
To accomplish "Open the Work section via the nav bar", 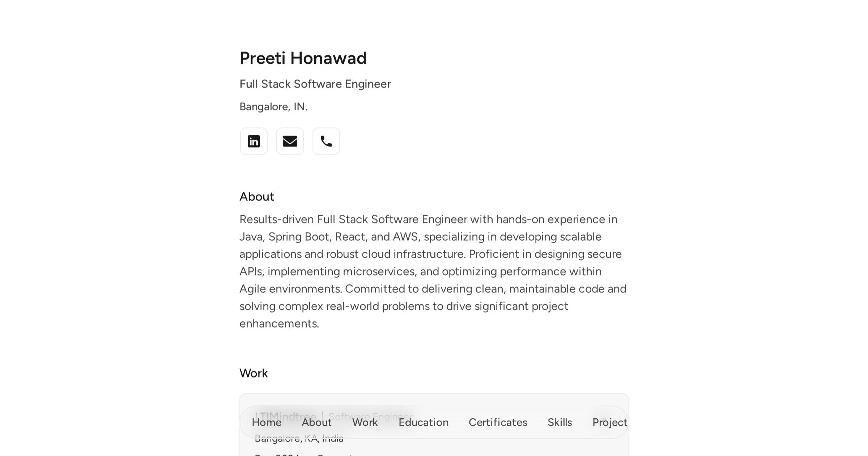I will (x=364, y=422).
